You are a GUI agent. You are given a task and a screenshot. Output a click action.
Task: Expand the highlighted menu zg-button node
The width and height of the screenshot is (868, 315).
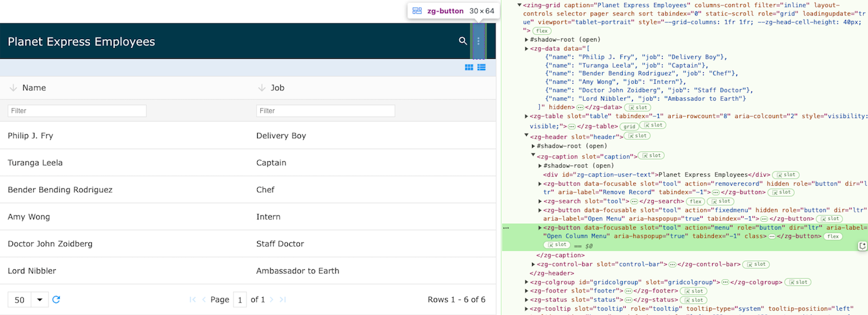[540, 228]
